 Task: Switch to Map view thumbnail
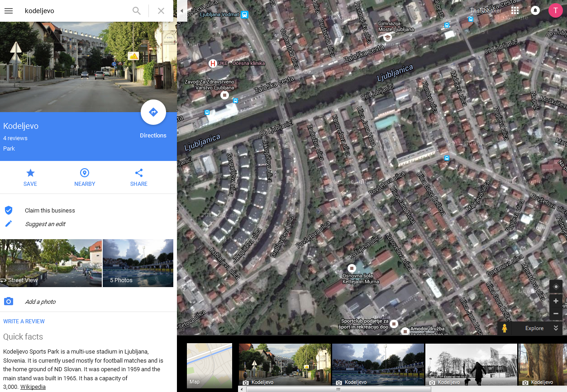click(210, 365)
